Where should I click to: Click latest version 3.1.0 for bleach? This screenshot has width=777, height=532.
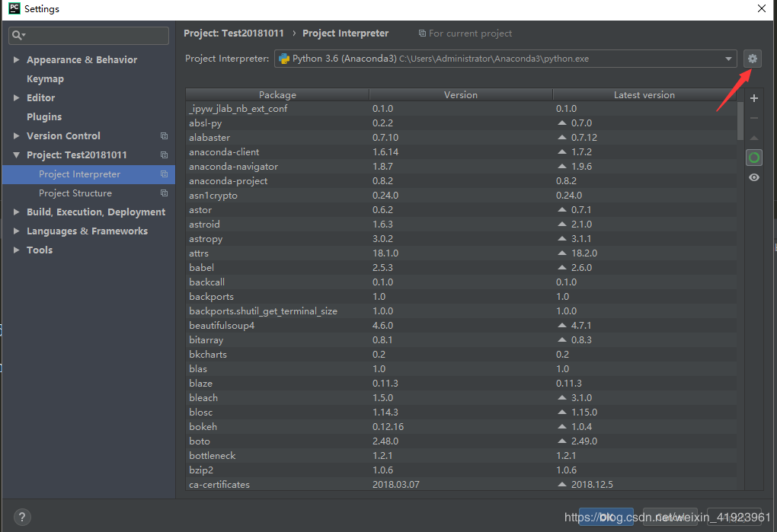pos(581,398)
